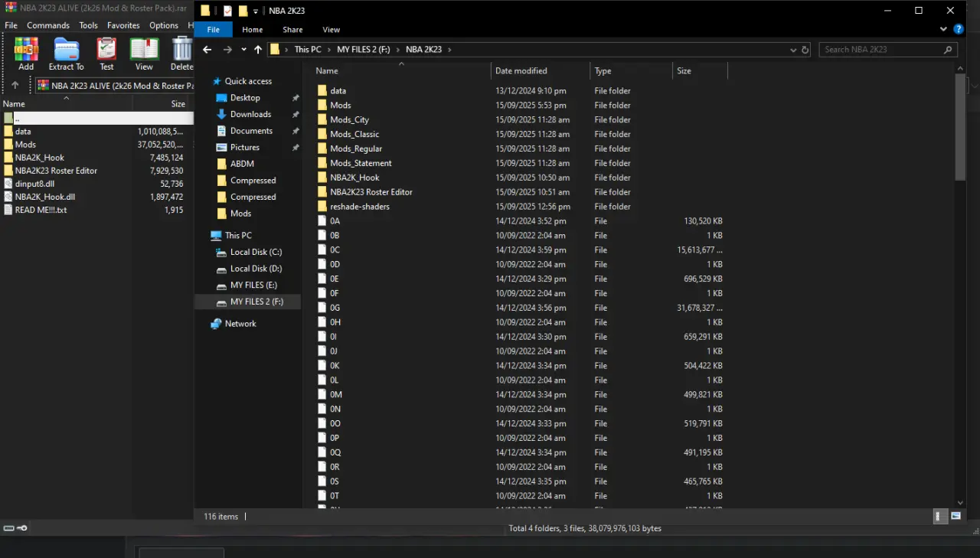
Task: Open the WinRAR Tools menu
Action: click(89, 25)
